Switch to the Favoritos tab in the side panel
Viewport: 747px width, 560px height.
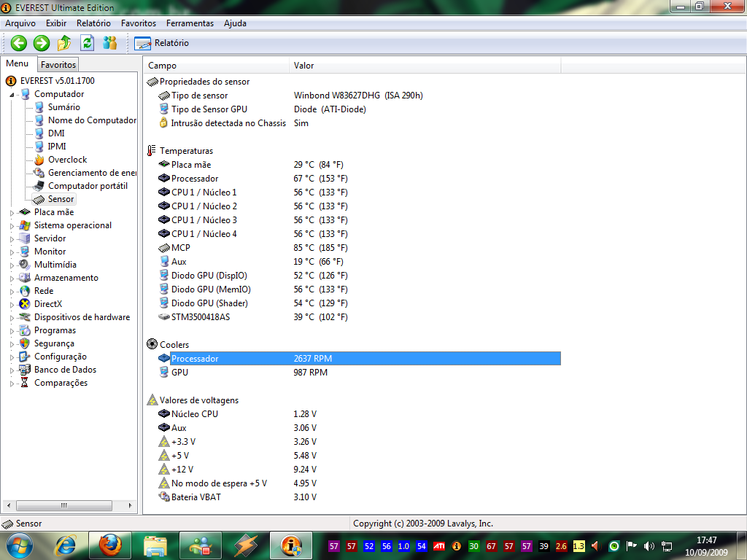(x=58, y=64)
